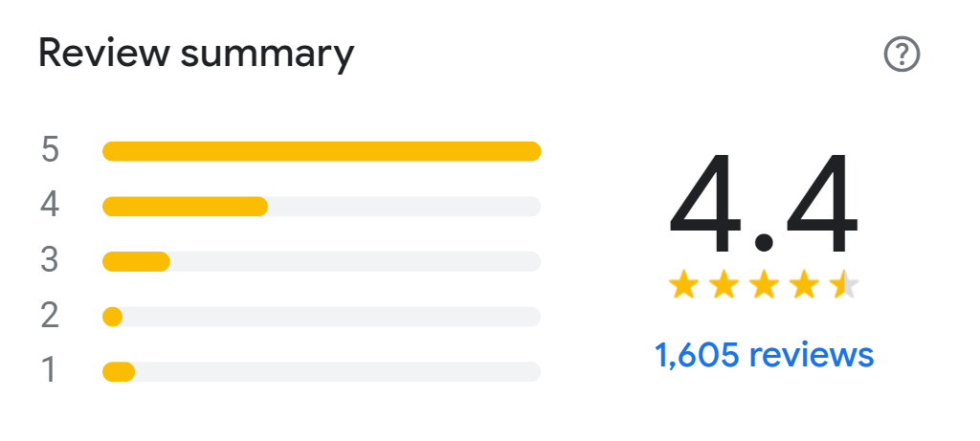Click the yellow 5-star rating bar
The width and height of the screenshot is (980, 441).
point(322,151)
